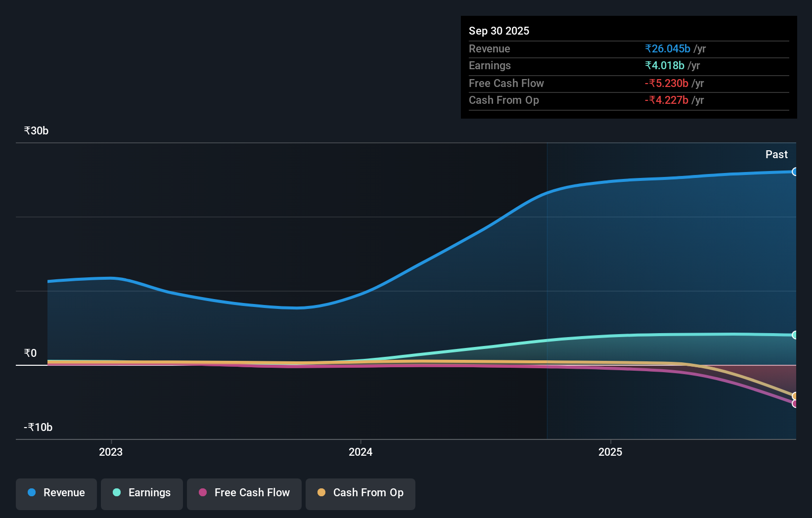The image size is (812, 518).
Task: Click the Earnings value ₹4.018b
Action: coord(665,65)
